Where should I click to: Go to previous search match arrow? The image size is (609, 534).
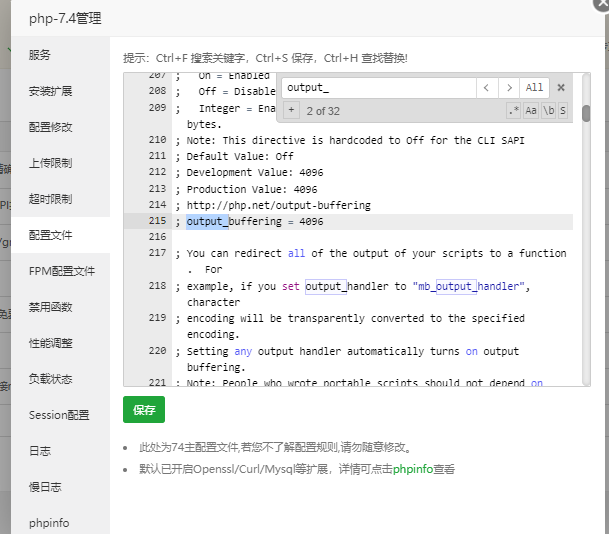[x=487, y=88]
